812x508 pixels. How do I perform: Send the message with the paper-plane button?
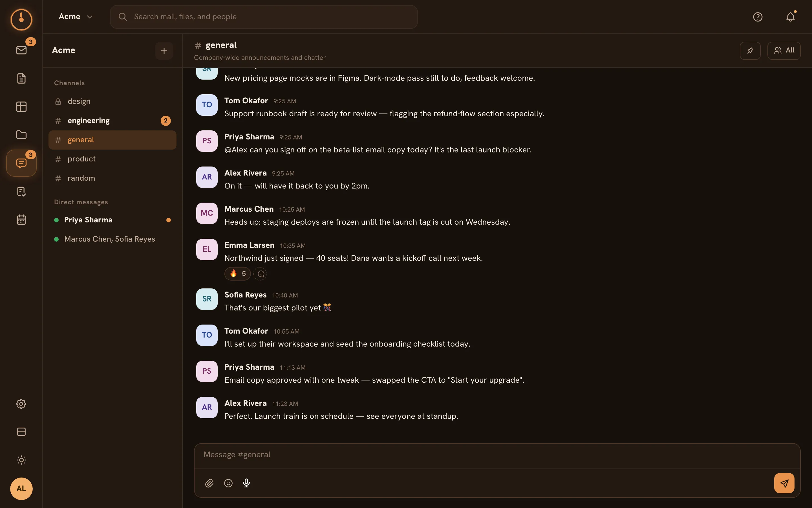[x=784, y=483]
